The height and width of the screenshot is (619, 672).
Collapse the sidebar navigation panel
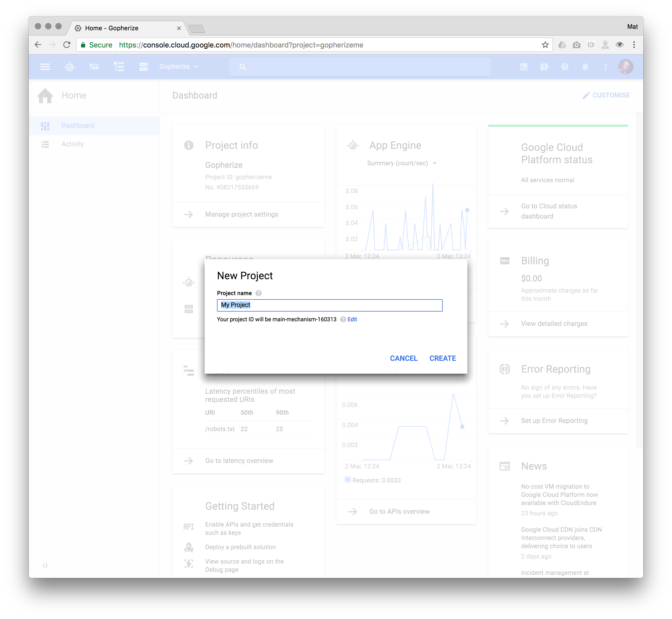[x=45, y=566]
